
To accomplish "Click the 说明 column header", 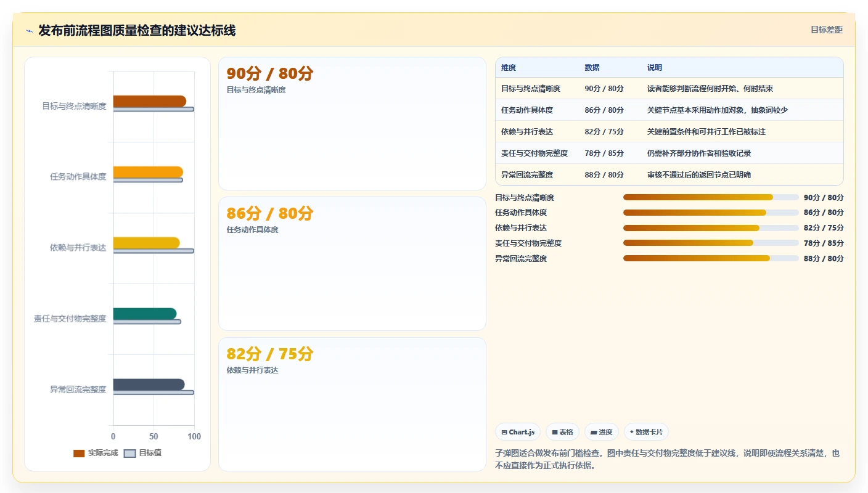I will [x=655, y=68].
